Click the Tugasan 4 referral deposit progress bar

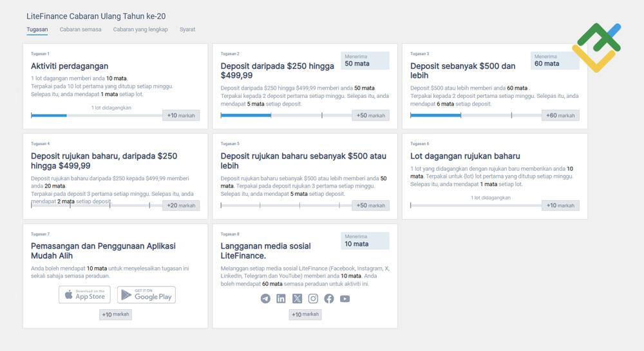click(x=97, y=205)
